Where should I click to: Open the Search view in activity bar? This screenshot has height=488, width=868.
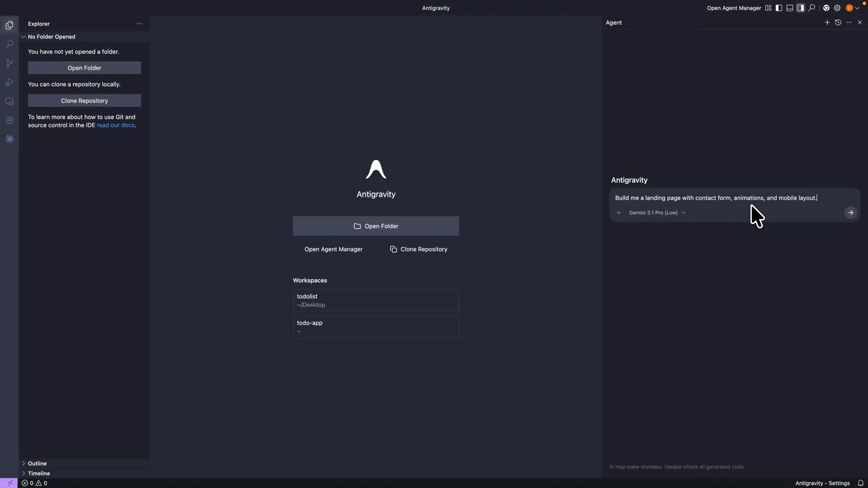coord(9,44)
